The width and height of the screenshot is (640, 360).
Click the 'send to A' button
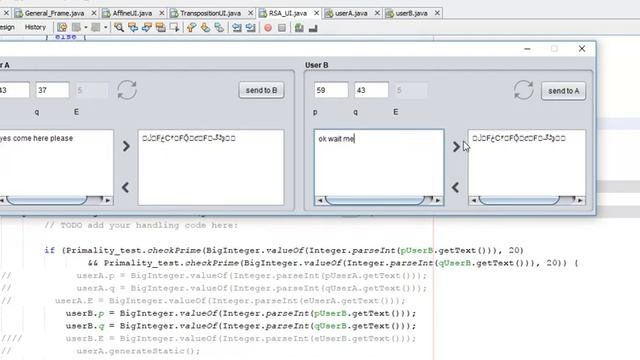[x=564, y=91]
